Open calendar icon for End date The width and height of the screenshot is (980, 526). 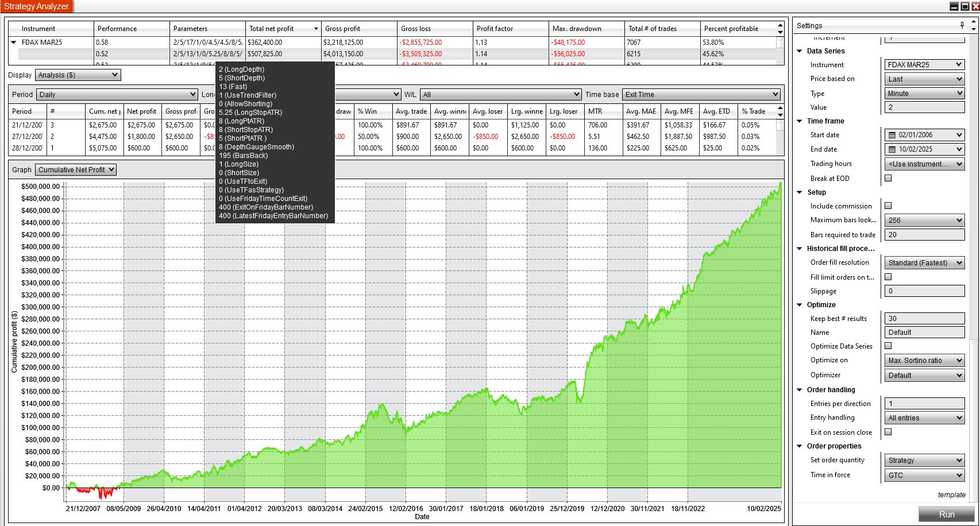point(892,149)
